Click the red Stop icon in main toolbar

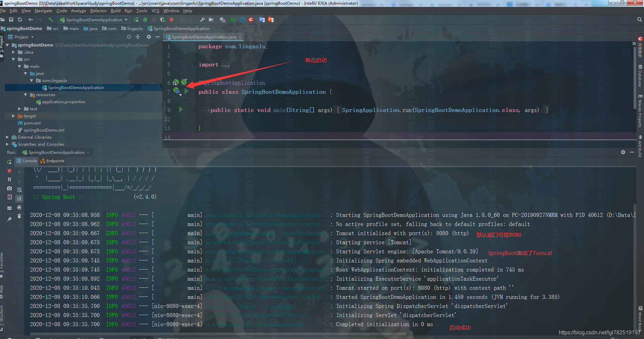171,20
